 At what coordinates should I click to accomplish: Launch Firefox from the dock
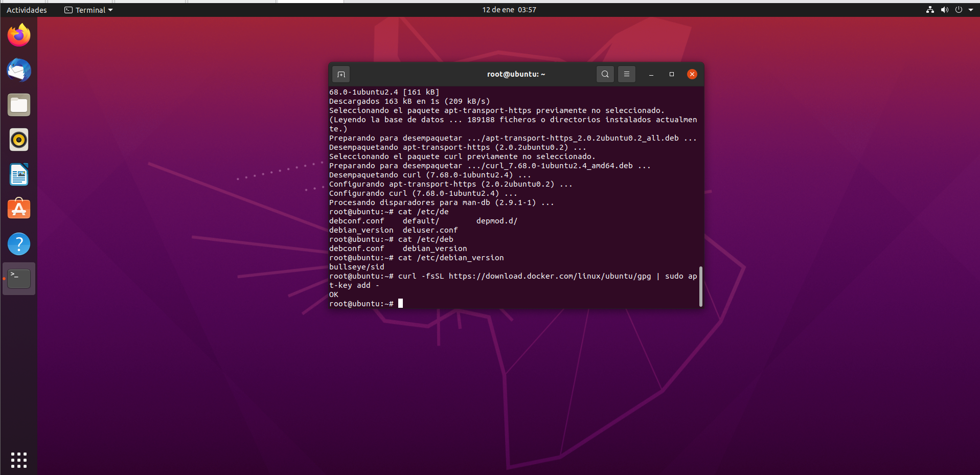[x=18, y=35]
